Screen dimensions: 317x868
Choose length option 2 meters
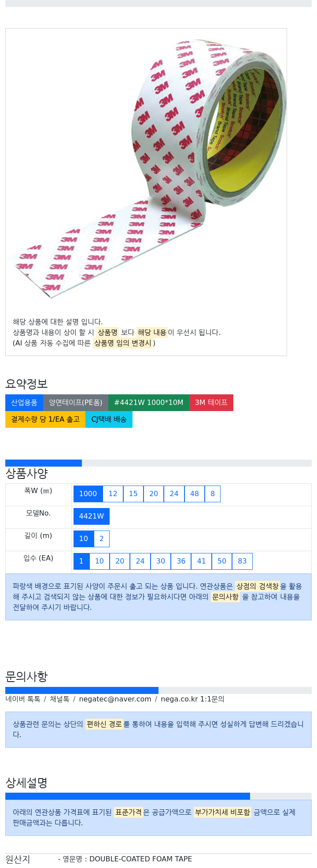[102, 539]
